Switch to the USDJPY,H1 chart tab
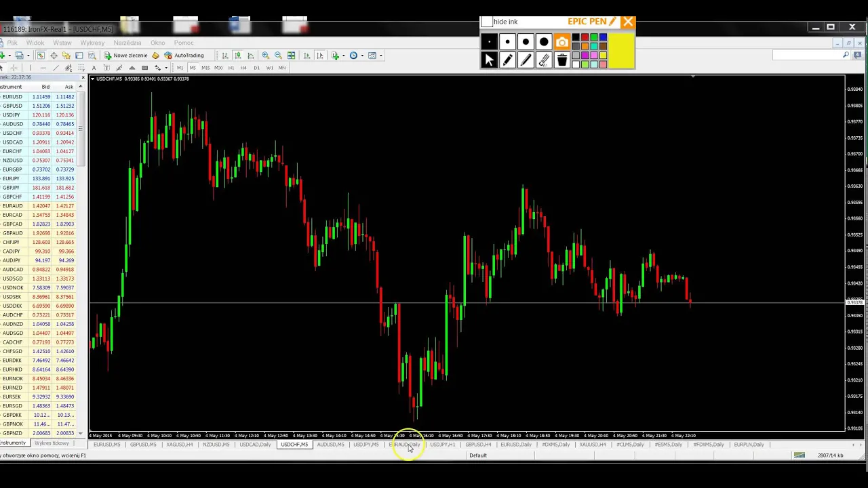Viewport: 868px width, 488px height. 442,445
